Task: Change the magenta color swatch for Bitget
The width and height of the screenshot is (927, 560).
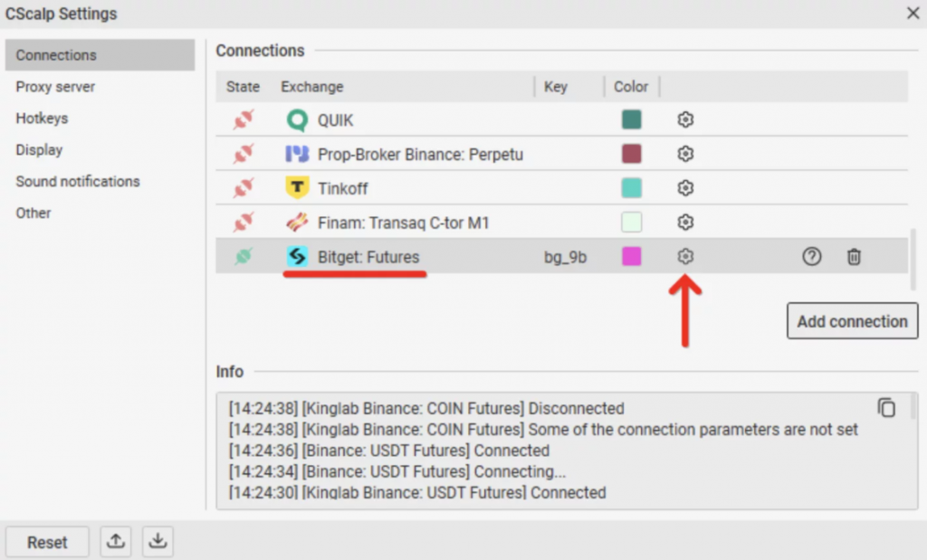Action: pos(631,257)
